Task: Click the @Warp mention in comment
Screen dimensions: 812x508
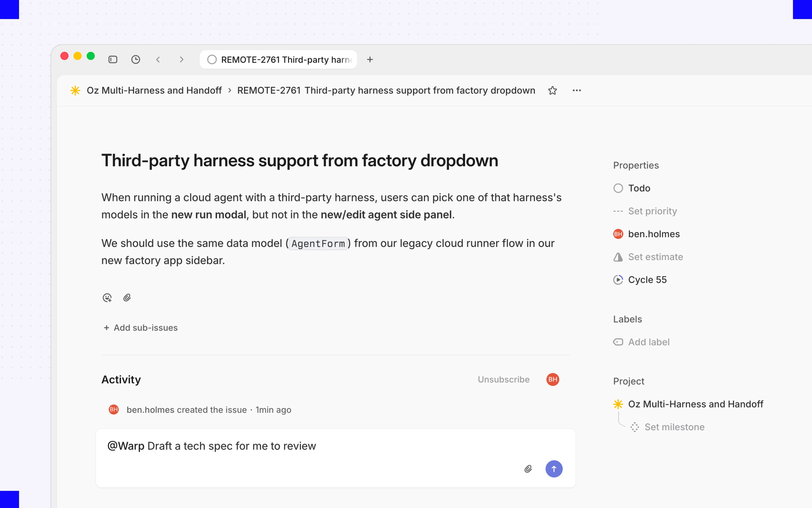Action: pos(126,446)
